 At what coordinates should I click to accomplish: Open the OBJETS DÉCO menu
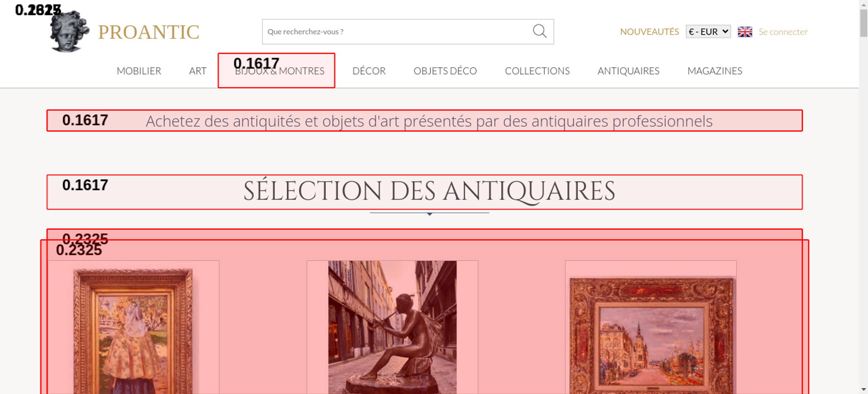tap(445, 71)
